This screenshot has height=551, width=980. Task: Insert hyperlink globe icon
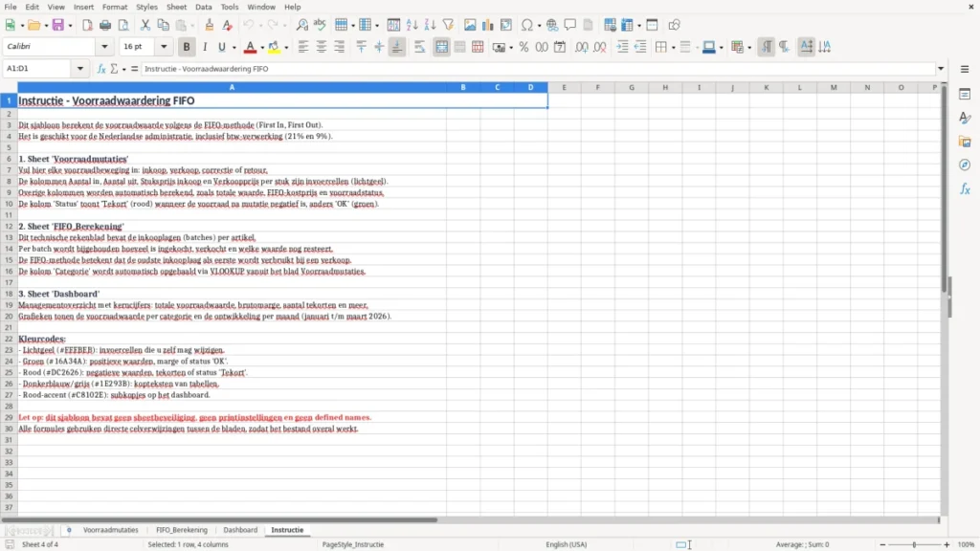[x=552, y=25]
